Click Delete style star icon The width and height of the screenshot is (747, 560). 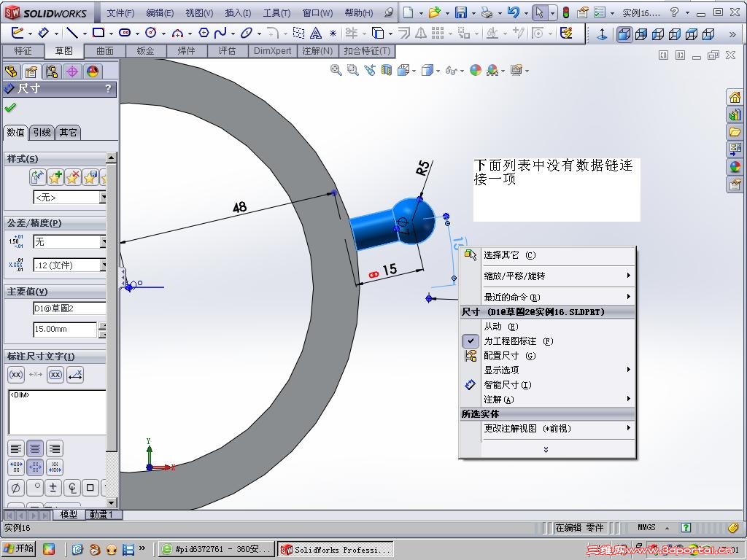tap(72, 178)
